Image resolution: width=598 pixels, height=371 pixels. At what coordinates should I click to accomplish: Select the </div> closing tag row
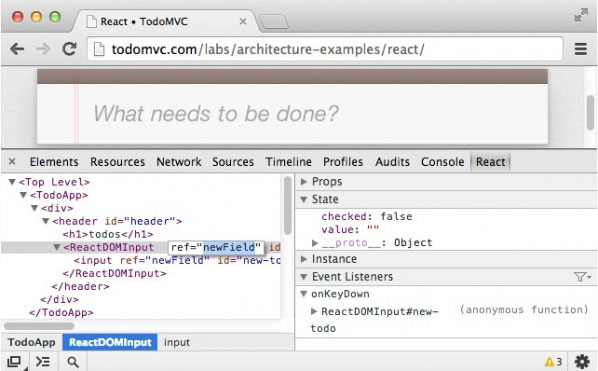pos(59,299)
